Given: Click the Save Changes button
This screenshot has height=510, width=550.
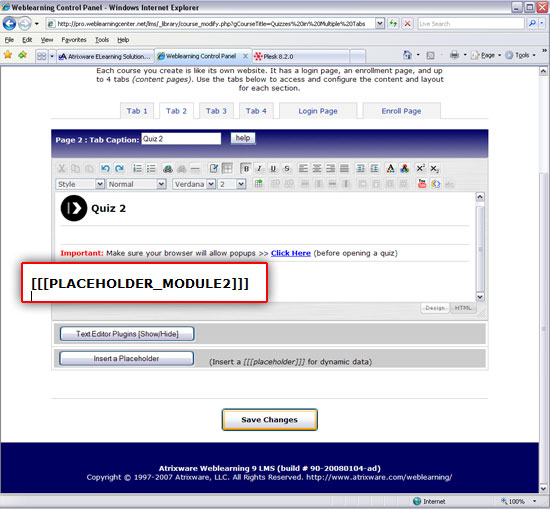Looking at the screenshot, I should (269, 420).
